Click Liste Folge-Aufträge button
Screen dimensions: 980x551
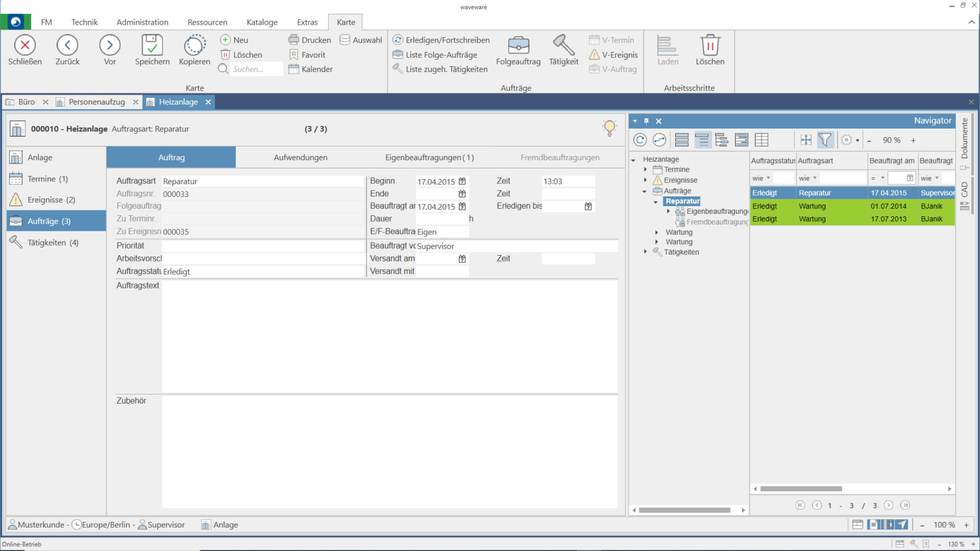[x=435, y=54]
